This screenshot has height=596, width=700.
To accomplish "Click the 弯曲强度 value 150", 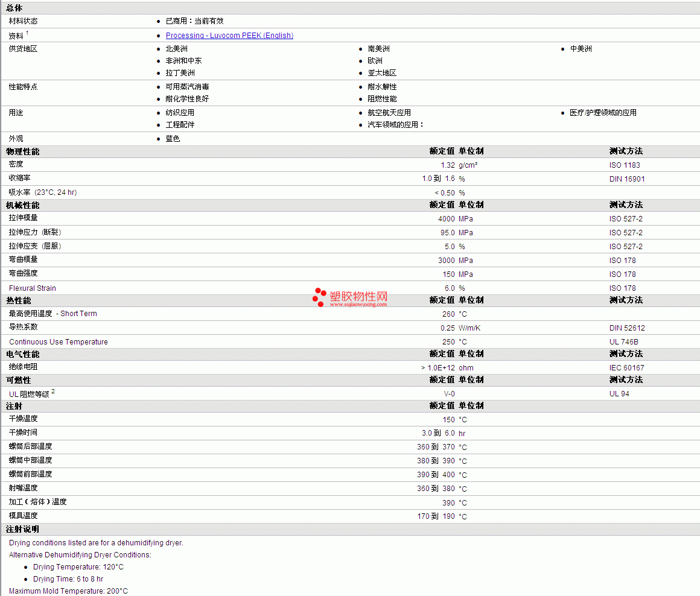I will [448, 274].
